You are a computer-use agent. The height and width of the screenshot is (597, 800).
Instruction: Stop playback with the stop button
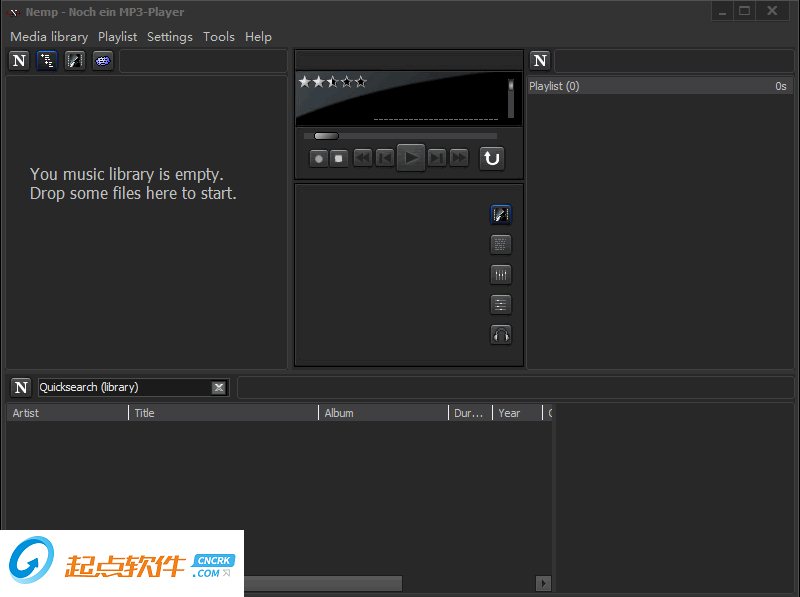point(339,158)
